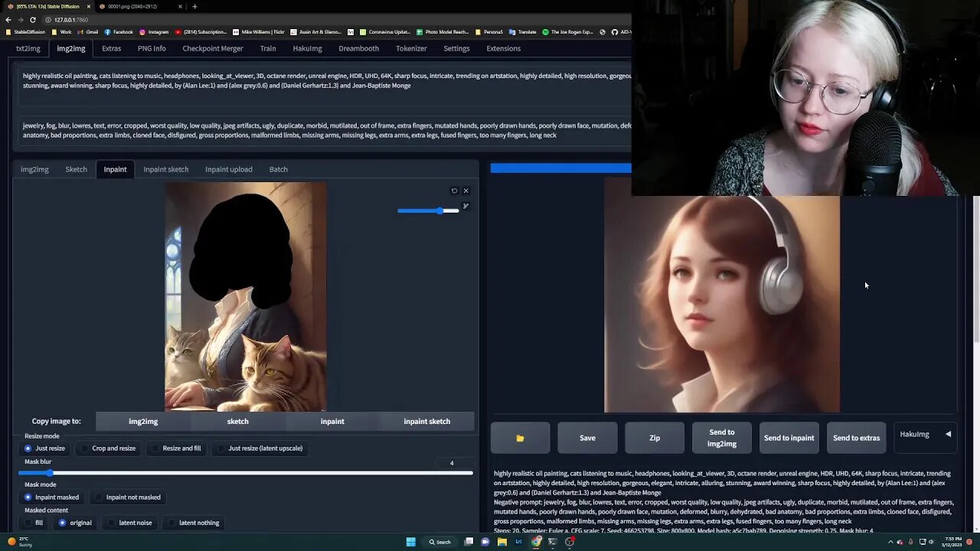Switch to the txt2img tab
Screen dimensions: 980x551
pyautogui.click(x=28, y=48)
